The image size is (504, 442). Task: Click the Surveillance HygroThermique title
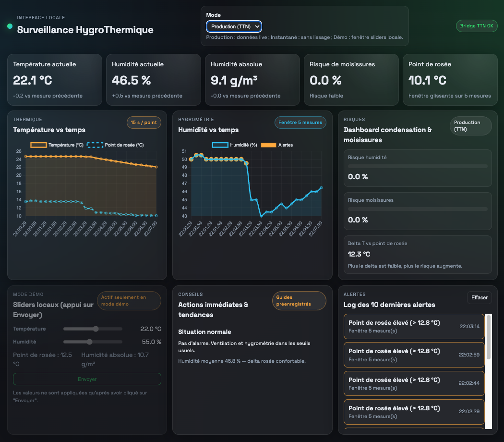85,30
